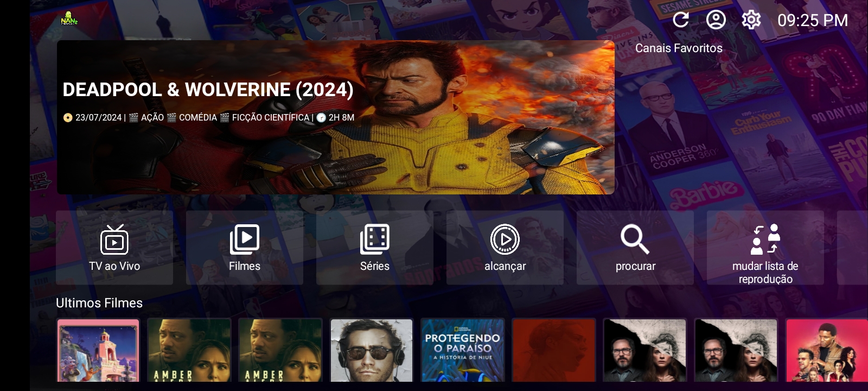The width and height of the screenshot is (868, 391).
Task: Select the procurar search tile
Action: (635, 248)
